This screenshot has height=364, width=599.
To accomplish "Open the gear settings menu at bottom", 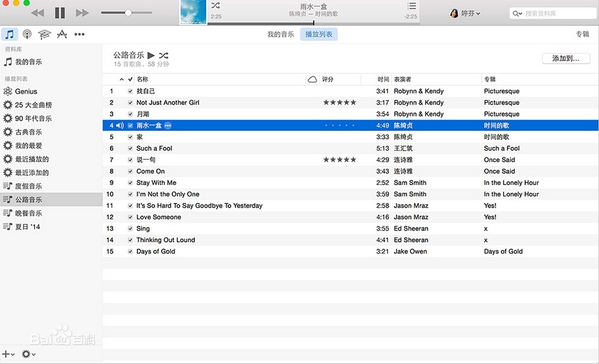I will pyautogui.click(x=25, y=354).
